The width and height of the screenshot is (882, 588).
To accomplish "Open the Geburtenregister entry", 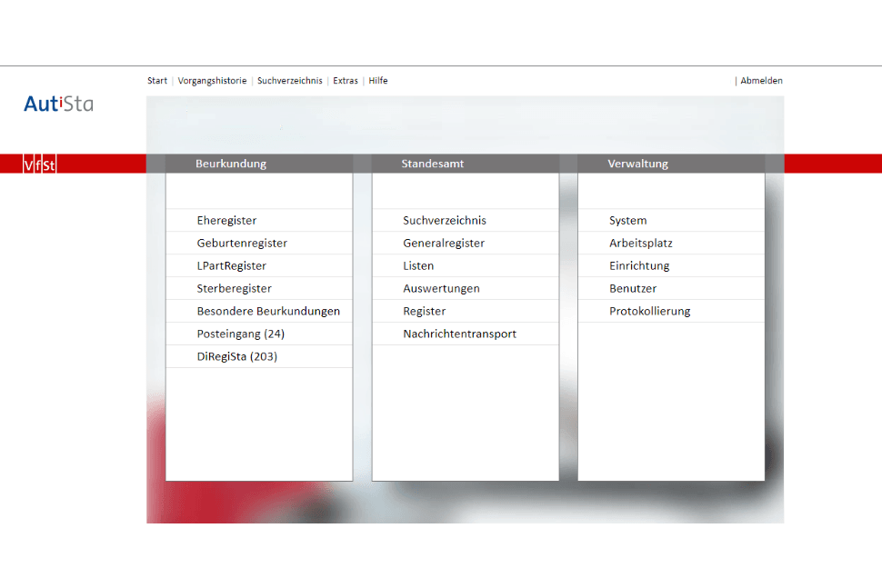I will 242,244.
